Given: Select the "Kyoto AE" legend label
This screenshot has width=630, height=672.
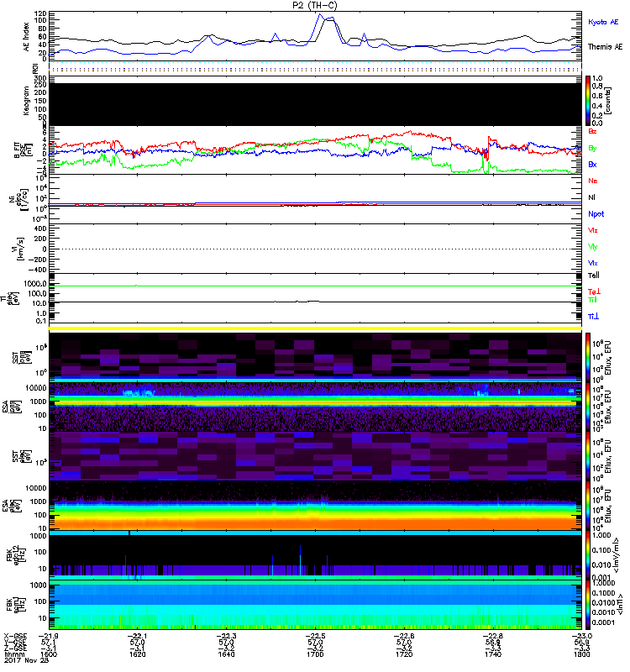Looking at the screenshot, I should [x=603, y=22].
